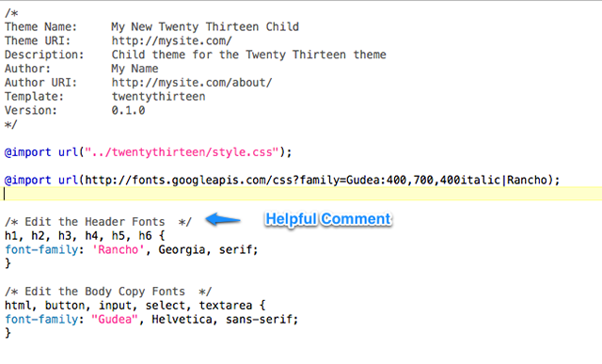Click the first @import keyword for style.css
602x364 pixels.
point(27,152)
